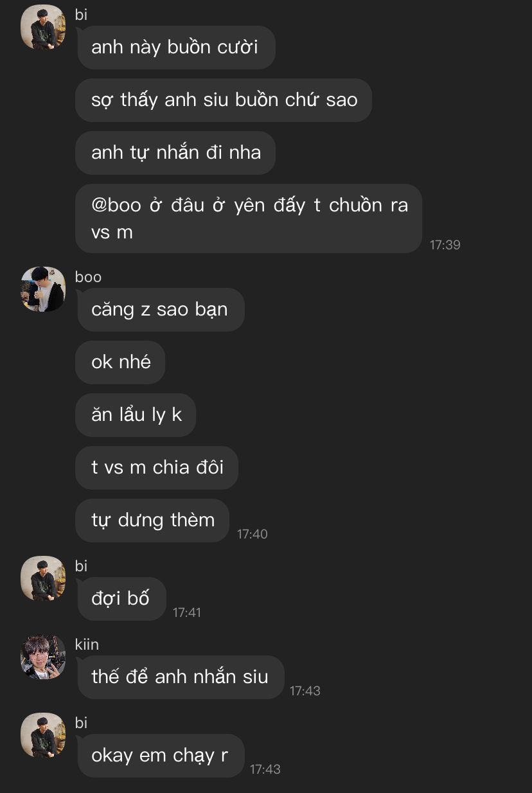This screenshot has width=532, height=793.
Task: Tap the sender name "kiin"
Action: point(87,645)
